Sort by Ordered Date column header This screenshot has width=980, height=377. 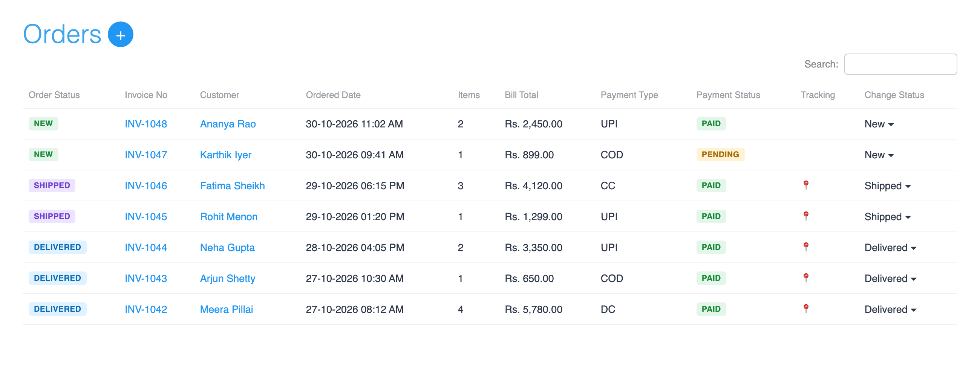click(x=333, y=95)
